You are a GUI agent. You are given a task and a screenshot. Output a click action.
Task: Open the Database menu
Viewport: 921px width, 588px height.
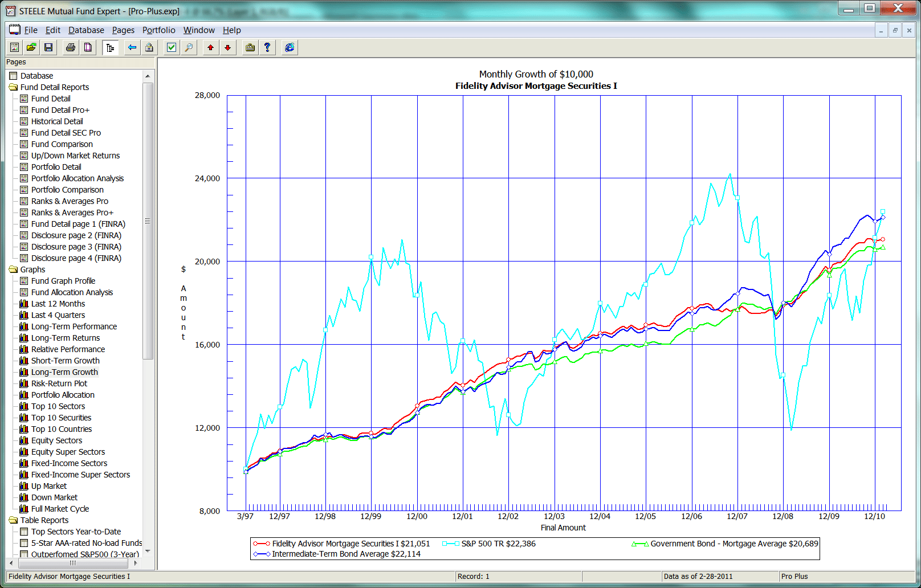point(86,30)
